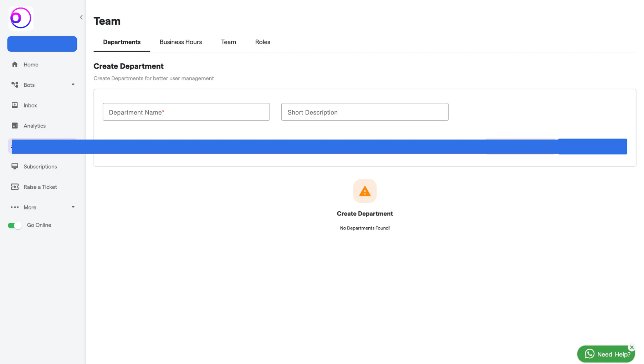Viewport: 644px width, 364px height.
Task: Click the Raise a Ticket icon
Action: click(15, 187)
